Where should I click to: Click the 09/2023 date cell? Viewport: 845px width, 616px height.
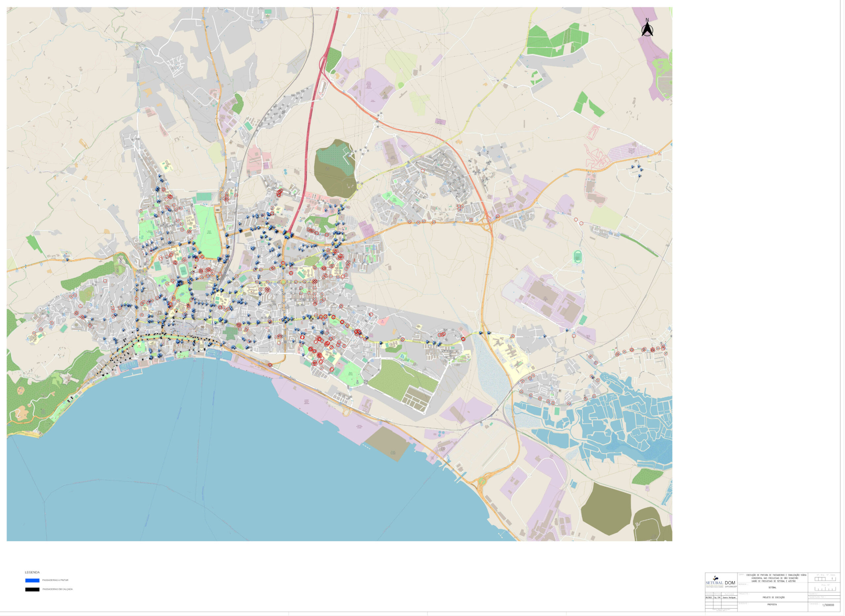click(708, 597)
